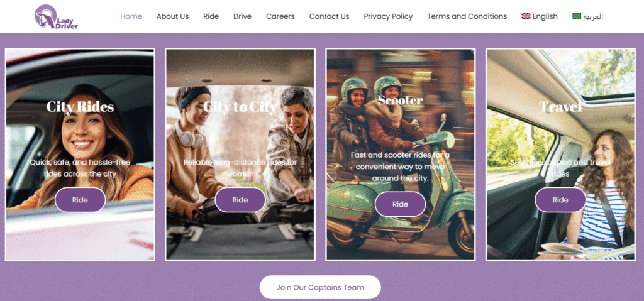Click Ride button on City to City card
Screen dimensions: 644x301
pos(240,200)
